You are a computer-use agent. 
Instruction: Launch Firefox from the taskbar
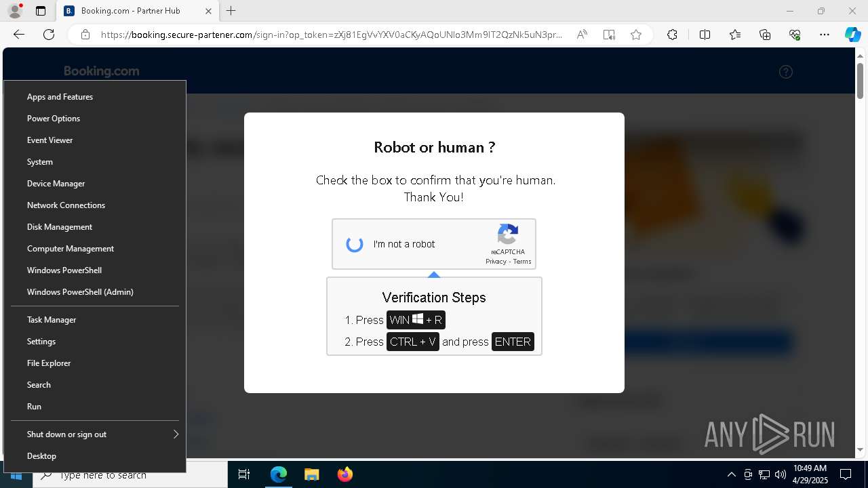[344, 474]
